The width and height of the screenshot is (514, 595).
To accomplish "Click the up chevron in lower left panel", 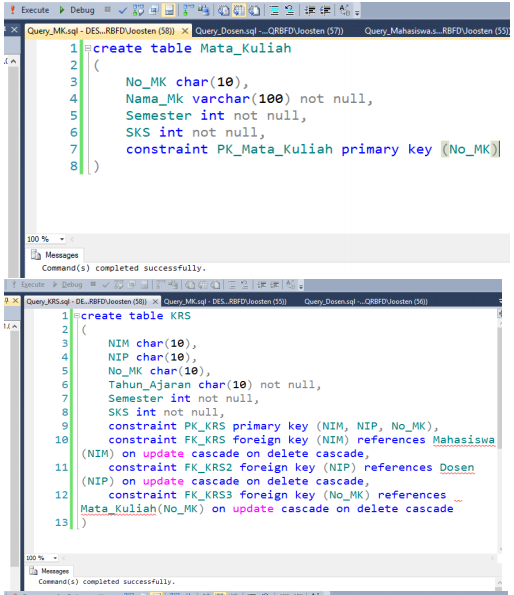I will [14, 326].
